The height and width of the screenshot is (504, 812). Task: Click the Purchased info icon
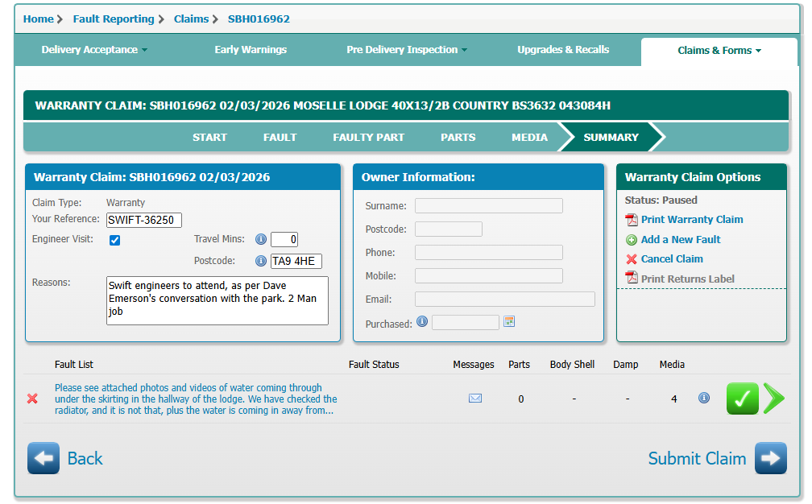(422, 322)
